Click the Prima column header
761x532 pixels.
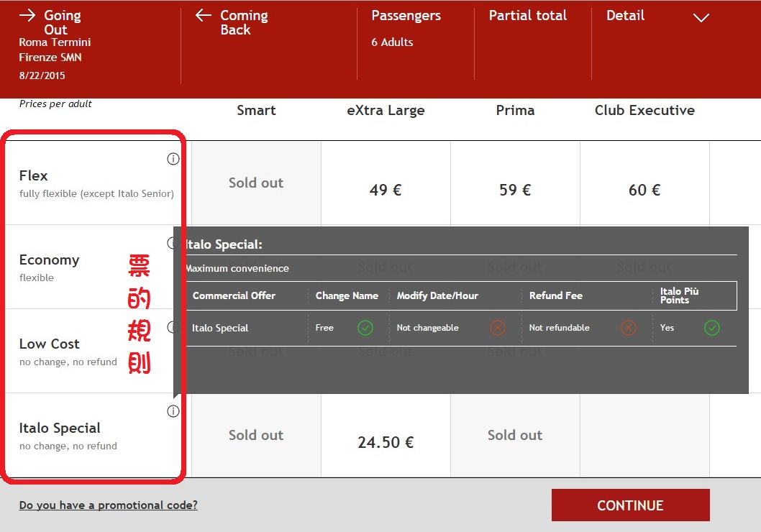(515, 111)
